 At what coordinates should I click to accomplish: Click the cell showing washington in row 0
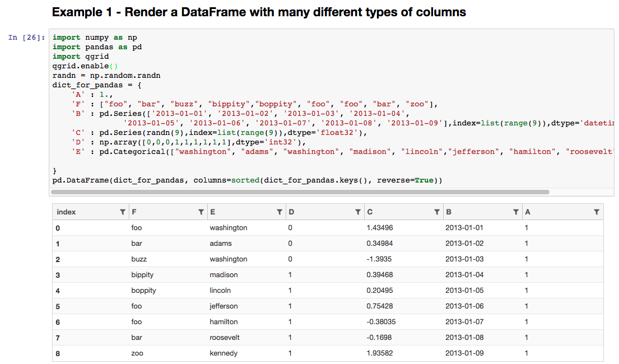click(228, 227)
